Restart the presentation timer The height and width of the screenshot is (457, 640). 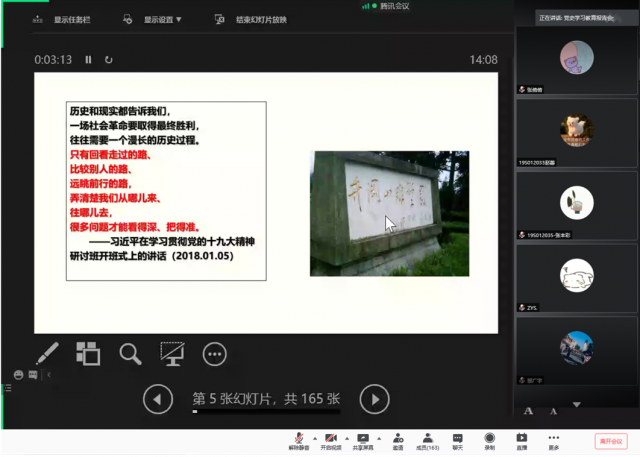109,60
